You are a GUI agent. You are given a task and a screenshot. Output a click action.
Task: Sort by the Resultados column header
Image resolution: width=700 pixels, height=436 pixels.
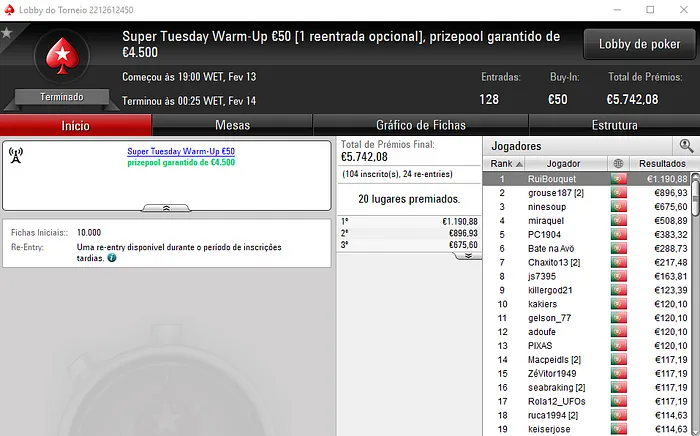click(x=662, y=163)
